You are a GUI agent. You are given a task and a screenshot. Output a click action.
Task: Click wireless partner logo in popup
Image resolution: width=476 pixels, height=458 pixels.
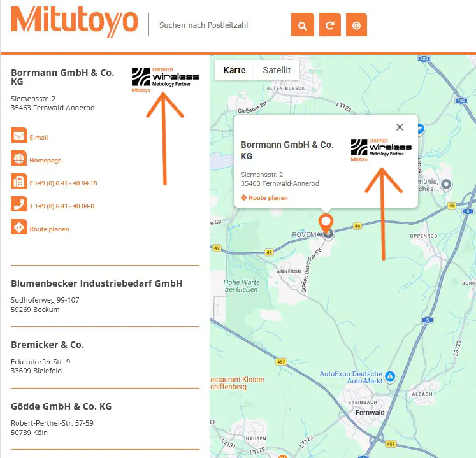[381, 150]
